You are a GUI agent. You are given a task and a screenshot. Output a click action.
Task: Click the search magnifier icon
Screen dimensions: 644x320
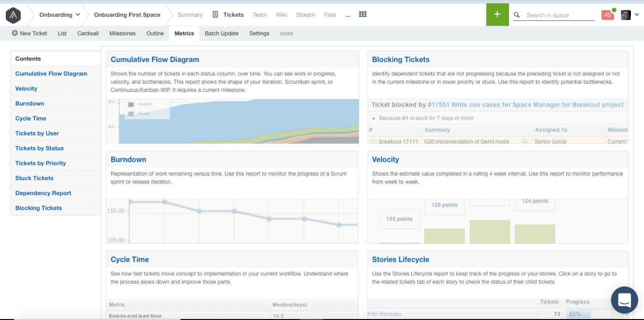516,15
